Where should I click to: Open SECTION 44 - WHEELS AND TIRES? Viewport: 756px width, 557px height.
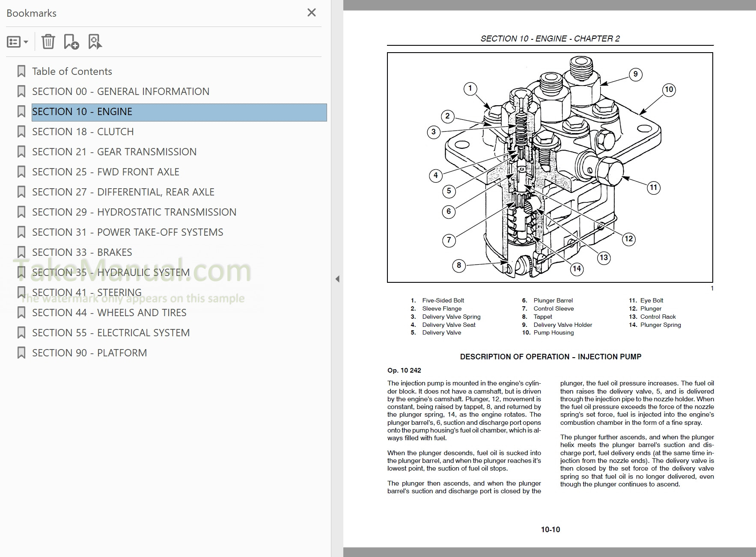[109, 312]
